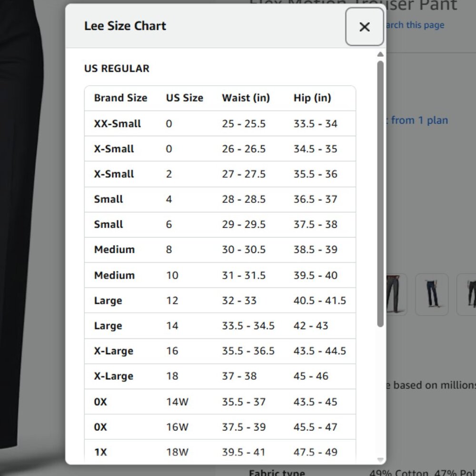Click Large row US size '14'
Image resolution: width=476 pixels, height=476 pixels.
[172, 326]
